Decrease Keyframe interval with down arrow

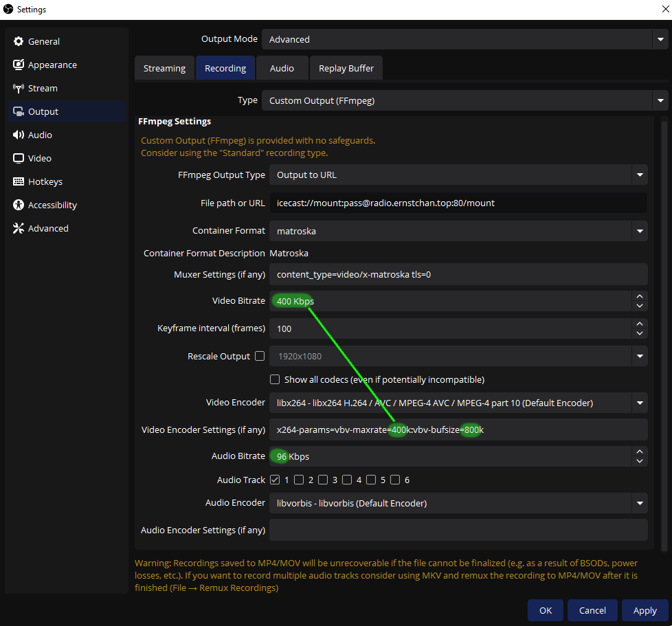(640, 333)
